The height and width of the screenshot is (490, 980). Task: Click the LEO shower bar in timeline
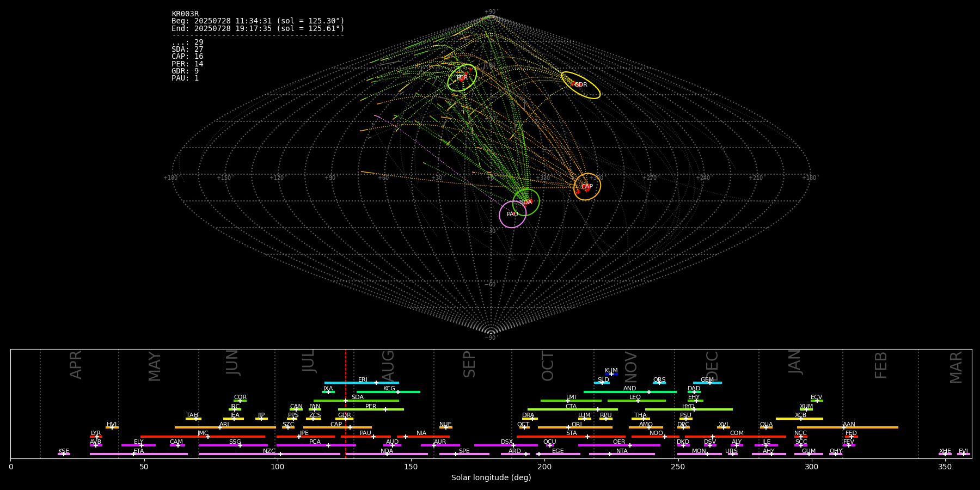636,401
